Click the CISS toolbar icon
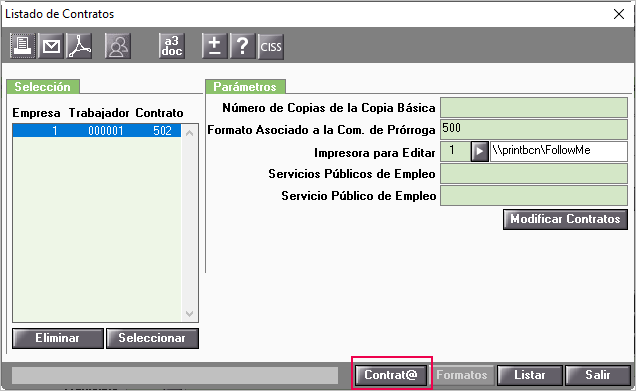Image resolution: width=636 pixels, height=391 pixels. tap(271, 47)
